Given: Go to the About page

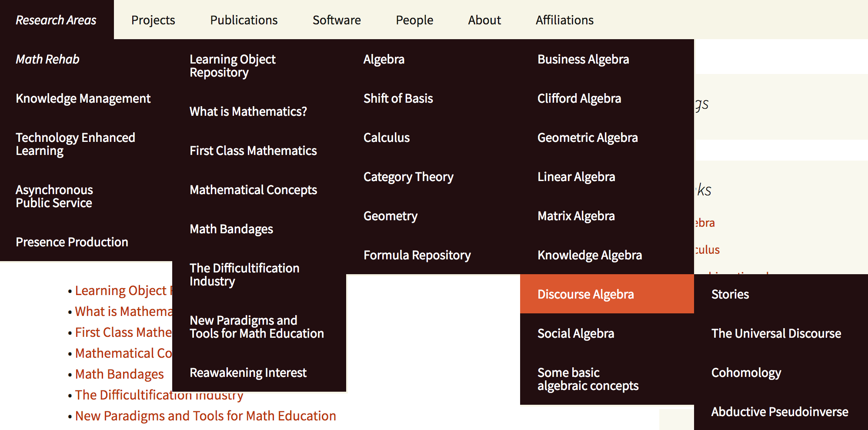Looking at the screenshot, I should point(484,20).
